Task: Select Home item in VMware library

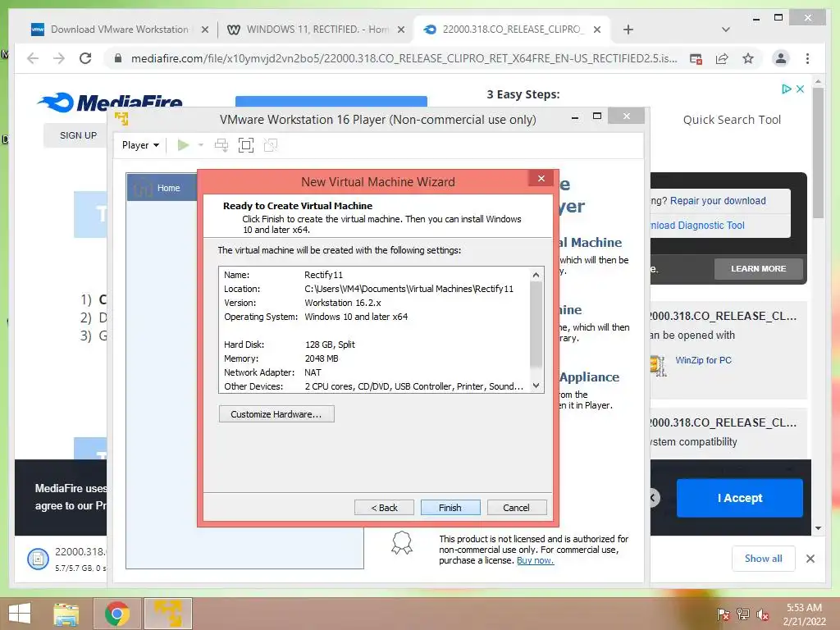Action: click(162, 188)
